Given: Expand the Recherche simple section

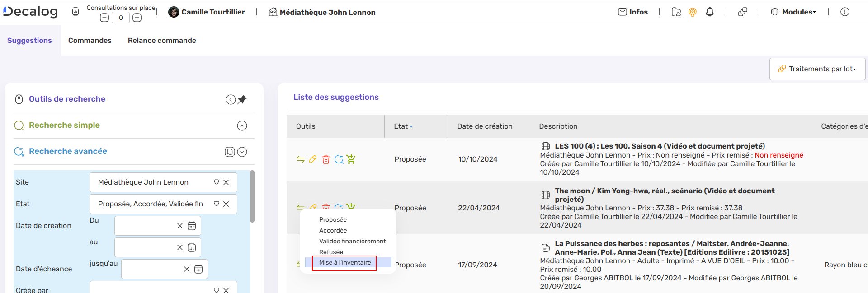Looking at the screenshot, I should [242, 126].
